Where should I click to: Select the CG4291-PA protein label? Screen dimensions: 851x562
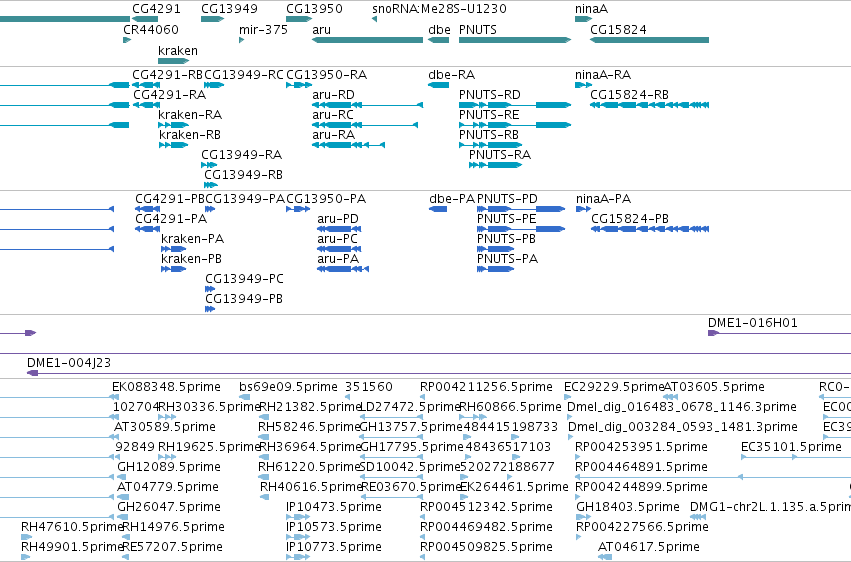(171, 219)
